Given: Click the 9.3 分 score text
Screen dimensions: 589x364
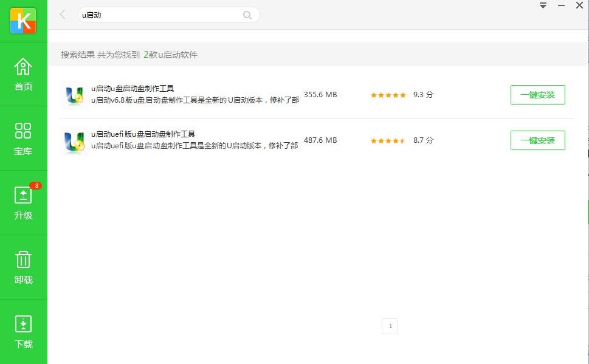Looking at the screenshot, I should [423, 95].
